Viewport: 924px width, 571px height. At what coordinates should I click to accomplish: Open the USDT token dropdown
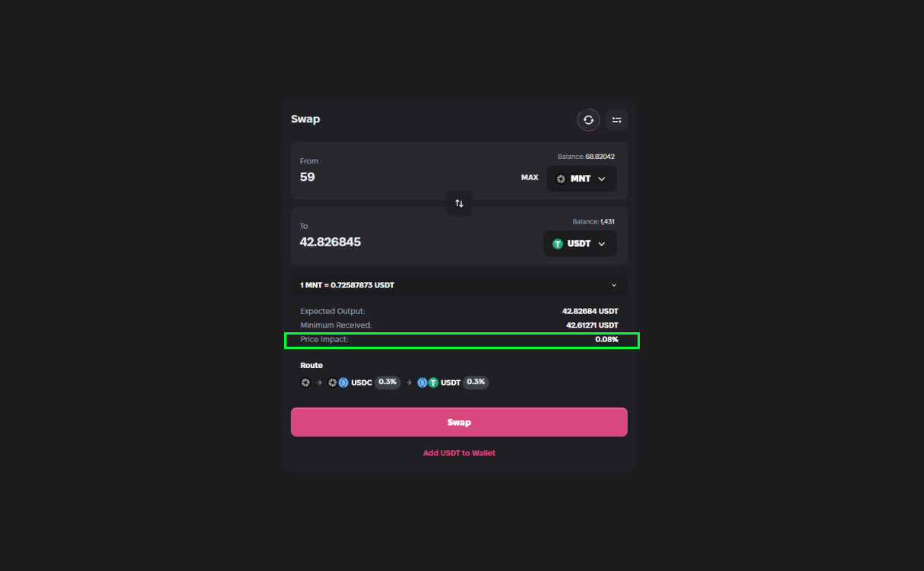(581, 244)
